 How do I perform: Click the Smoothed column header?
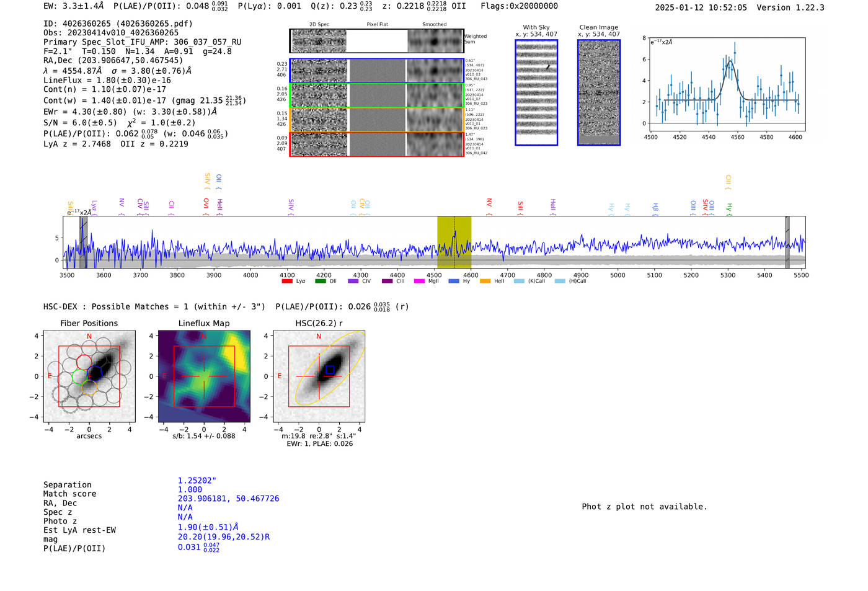coord(435,24)
